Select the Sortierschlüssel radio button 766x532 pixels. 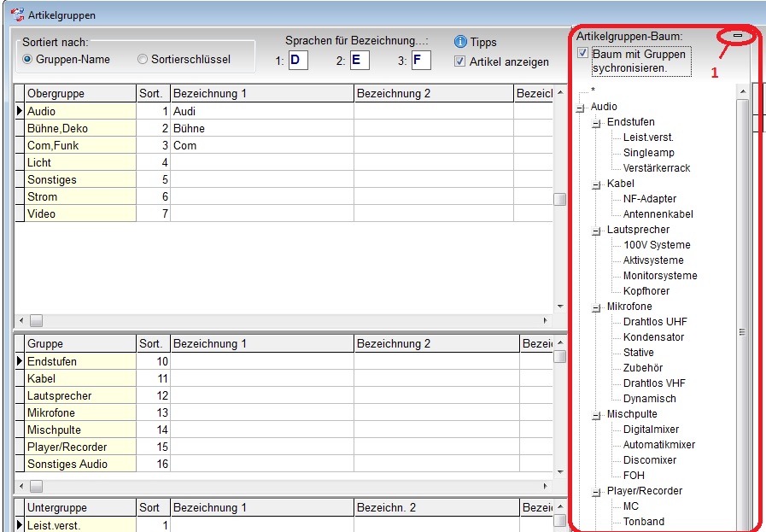142,60
